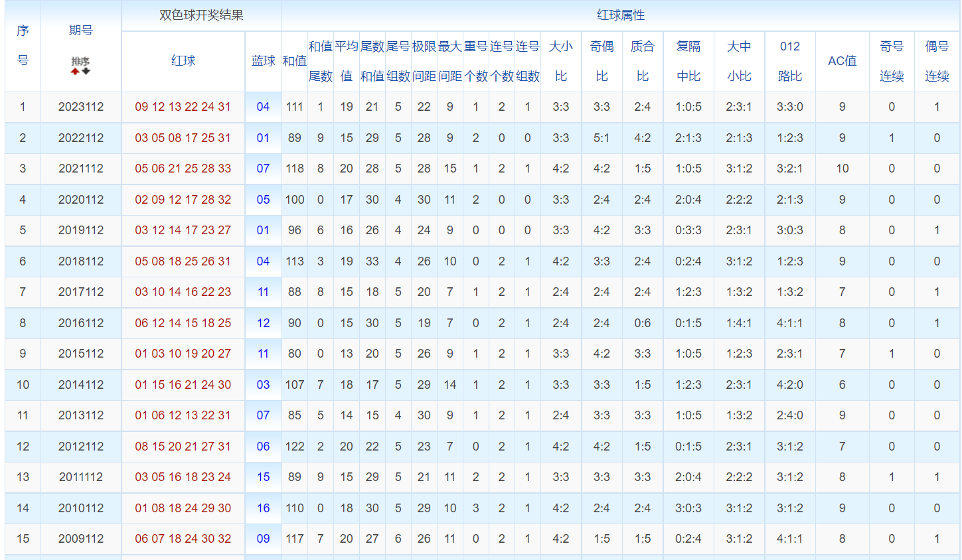Screen dimensions: 962x560
Task: Select issue number 2013112
Action: [81, 415]
